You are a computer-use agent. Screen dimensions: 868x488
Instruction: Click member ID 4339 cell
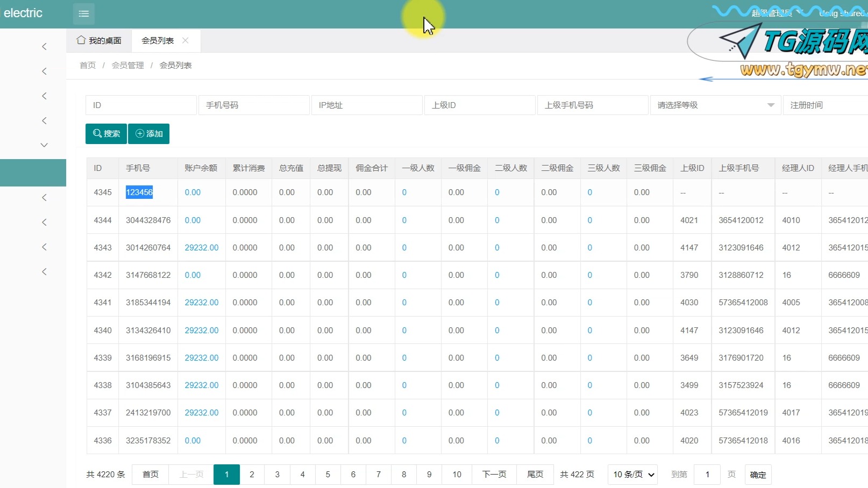(x=103, y=358)
